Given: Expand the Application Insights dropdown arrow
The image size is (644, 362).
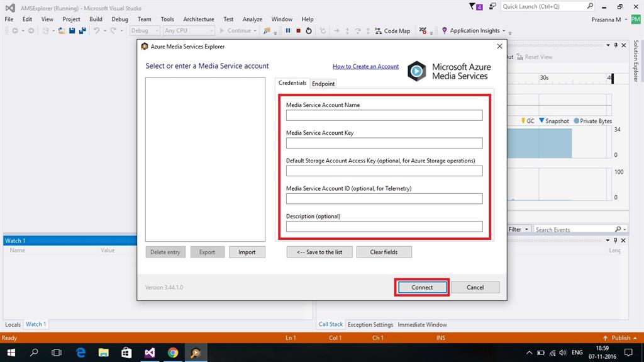Looking at the screenshot, I should (x=504, y=31).
